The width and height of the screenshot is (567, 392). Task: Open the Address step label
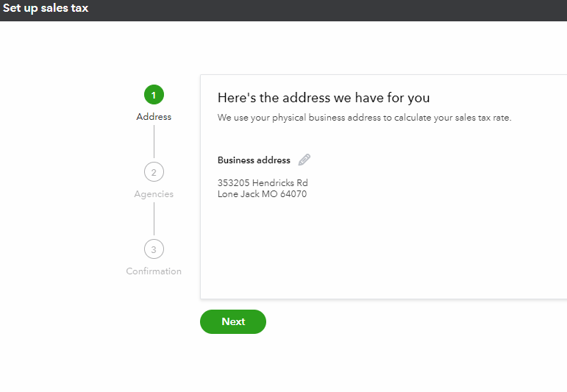click(x=154, y=117)
